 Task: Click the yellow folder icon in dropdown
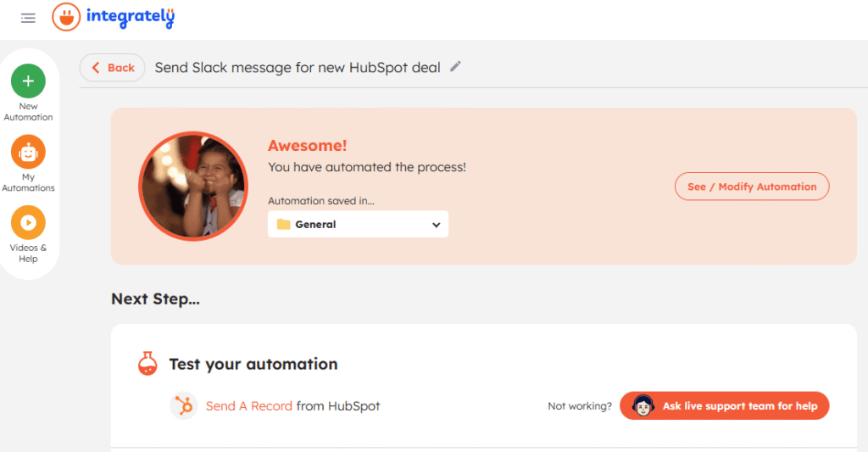[283, 225]
